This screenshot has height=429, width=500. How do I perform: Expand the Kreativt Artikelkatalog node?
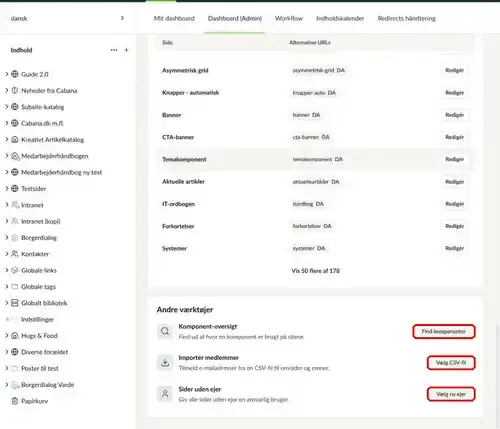pyautogui.click(x=6, y=139)
